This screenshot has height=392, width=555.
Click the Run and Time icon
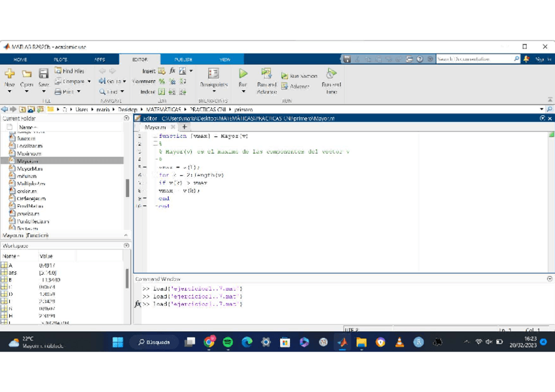tap(331, 74)
